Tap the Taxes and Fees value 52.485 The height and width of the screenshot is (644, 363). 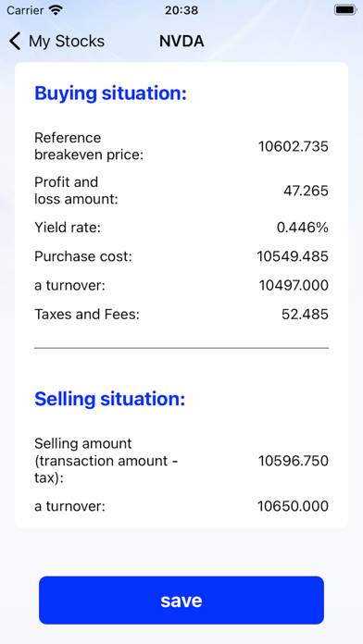[x=305, y=315]
